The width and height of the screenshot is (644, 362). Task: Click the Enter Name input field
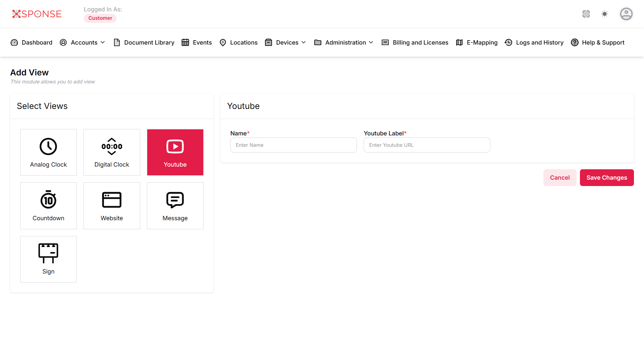click(x=293, y=145)
